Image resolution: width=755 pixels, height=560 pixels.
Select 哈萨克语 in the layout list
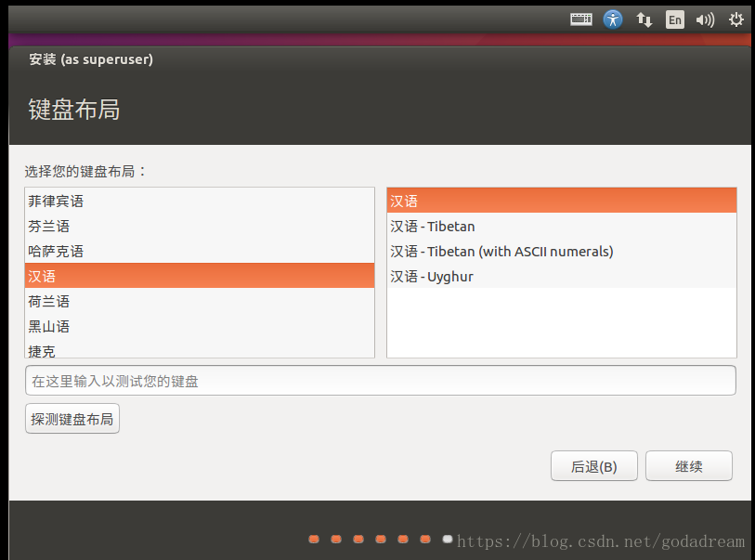point(200,251)
